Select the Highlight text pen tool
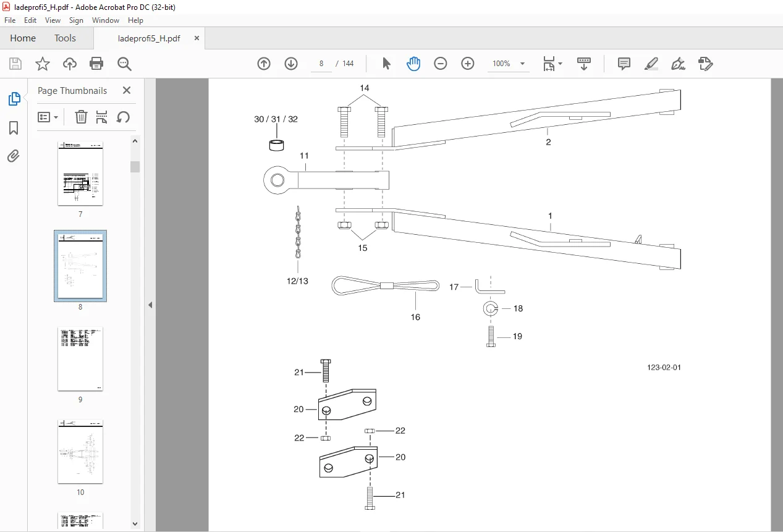 [651, 64]
